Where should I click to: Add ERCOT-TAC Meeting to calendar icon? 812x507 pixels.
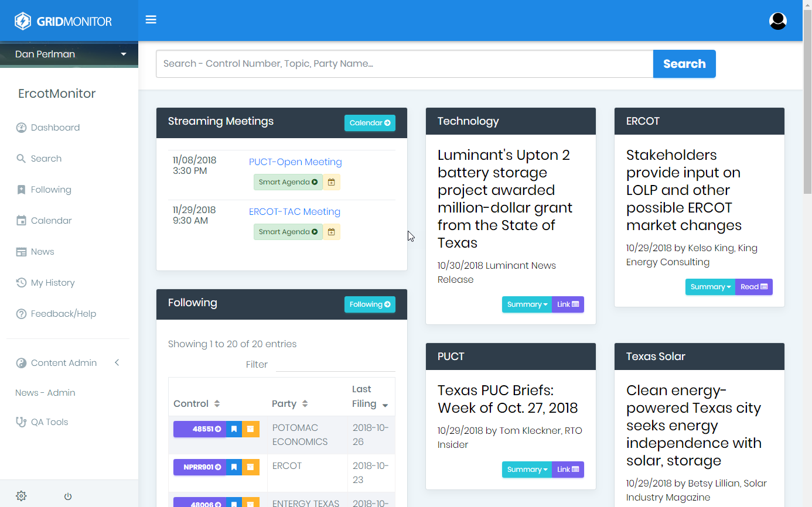332,232
